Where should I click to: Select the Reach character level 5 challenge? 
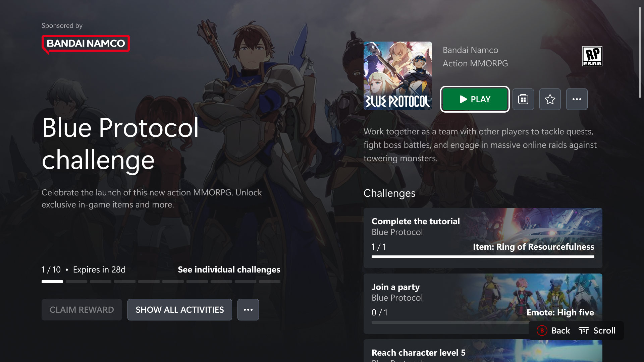(x=436, y=352)
